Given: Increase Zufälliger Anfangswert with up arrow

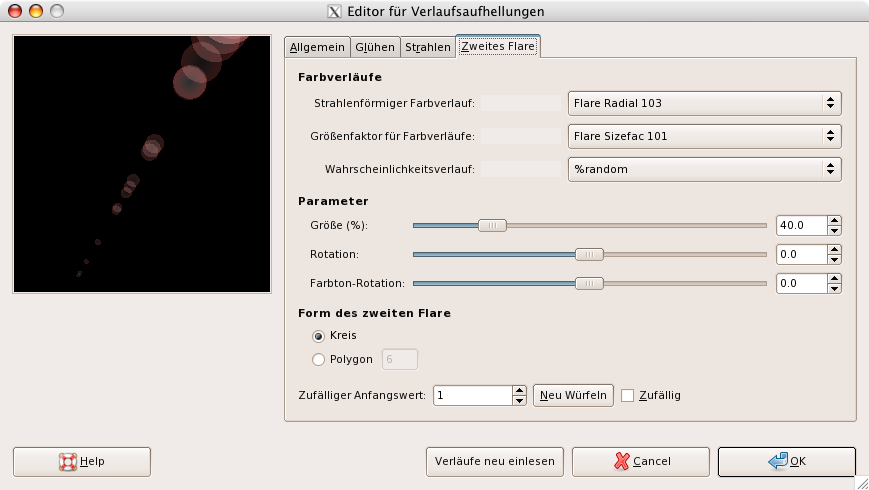Looking at the screenshot, I should tap(518, 390).
